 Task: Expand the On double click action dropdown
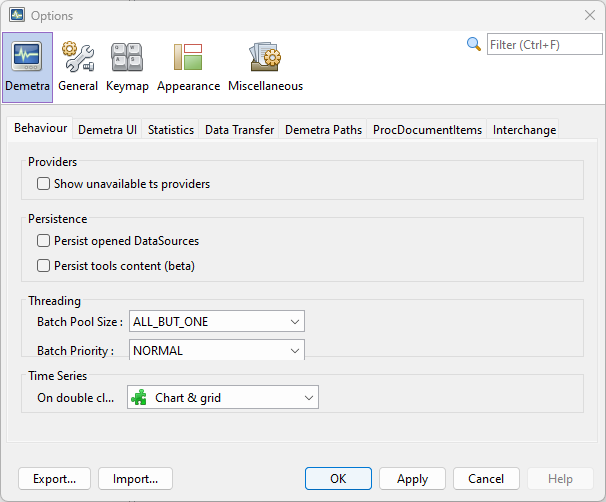308,398
